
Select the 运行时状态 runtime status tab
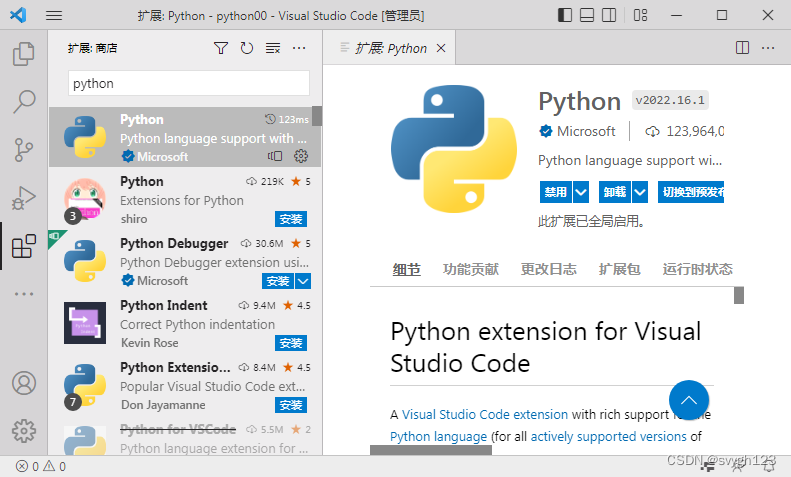[698, 269]
